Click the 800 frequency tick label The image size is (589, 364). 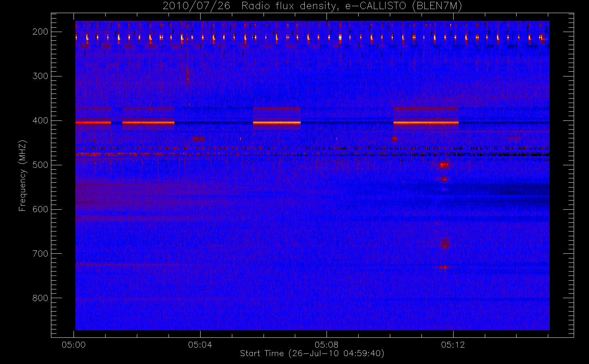coord(40,298)
